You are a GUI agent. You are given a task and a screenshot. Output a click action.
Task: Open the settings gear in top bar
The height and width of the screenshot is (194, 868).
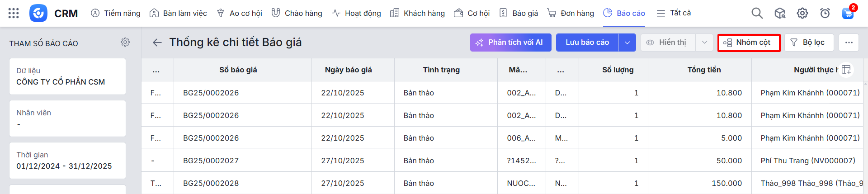[802, 13]
